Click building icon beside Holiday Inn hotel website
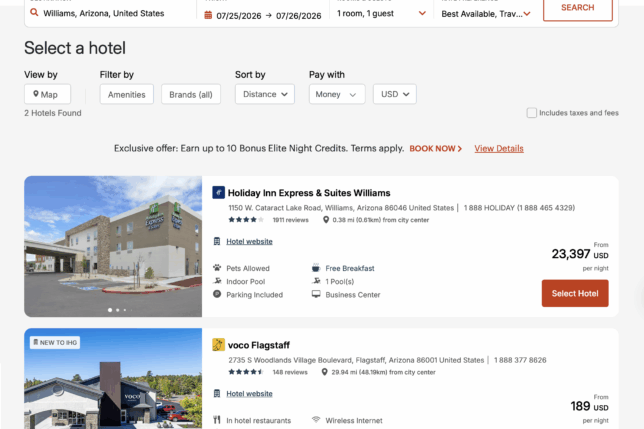Image resolution: width=644 pixels, height=429 pixels. coord(217,241)
